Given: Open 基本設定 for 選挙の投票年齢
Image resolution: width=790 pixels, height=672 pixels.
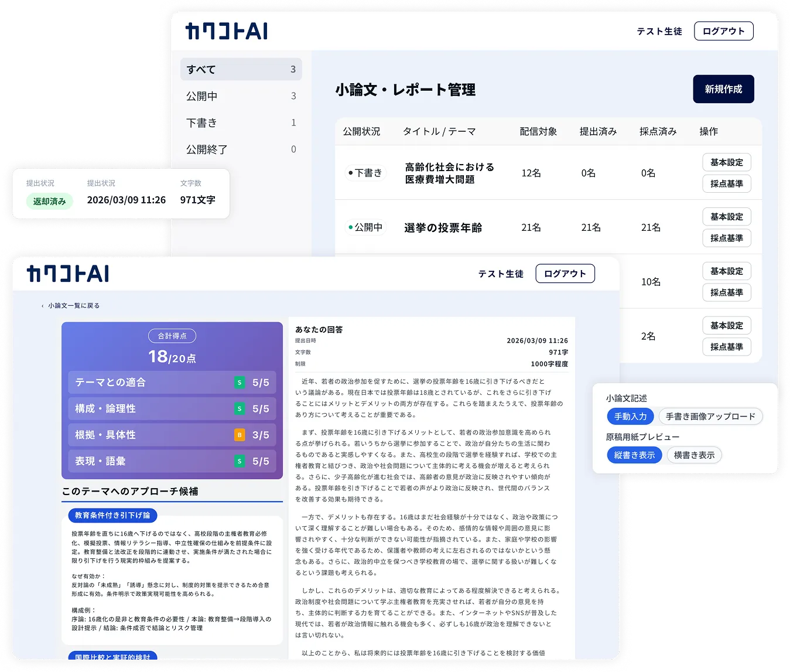Looking at the screenshot, I should pyautogui.click(x=727, y=217).
